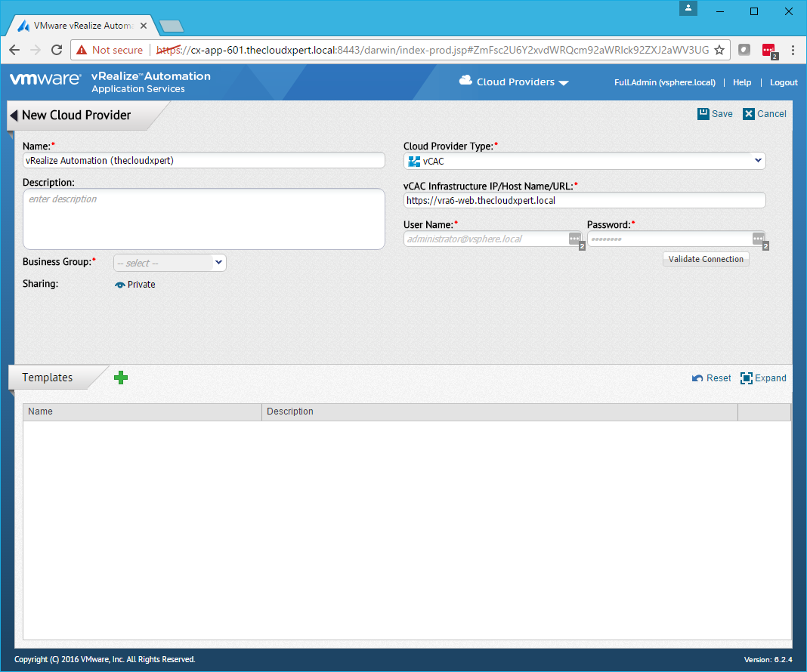Open the Cloud Providers navigation menu
The image size is (807, 672).
coord(514,82)
